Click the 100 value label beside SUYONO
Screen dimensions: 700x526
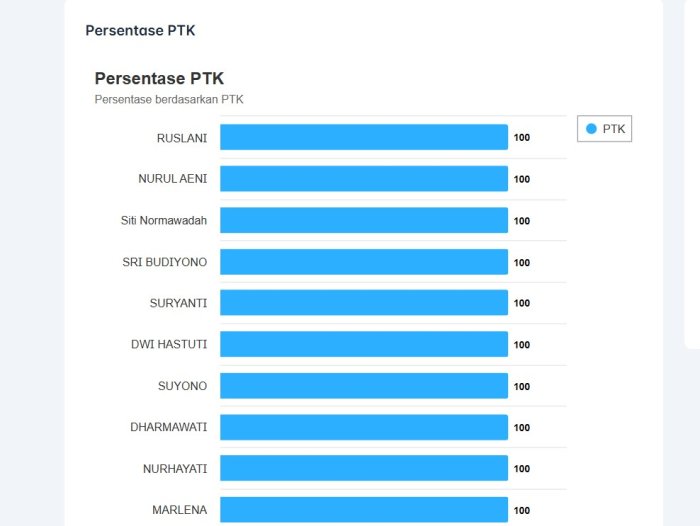pyautogui.click(x=522, y=387)
